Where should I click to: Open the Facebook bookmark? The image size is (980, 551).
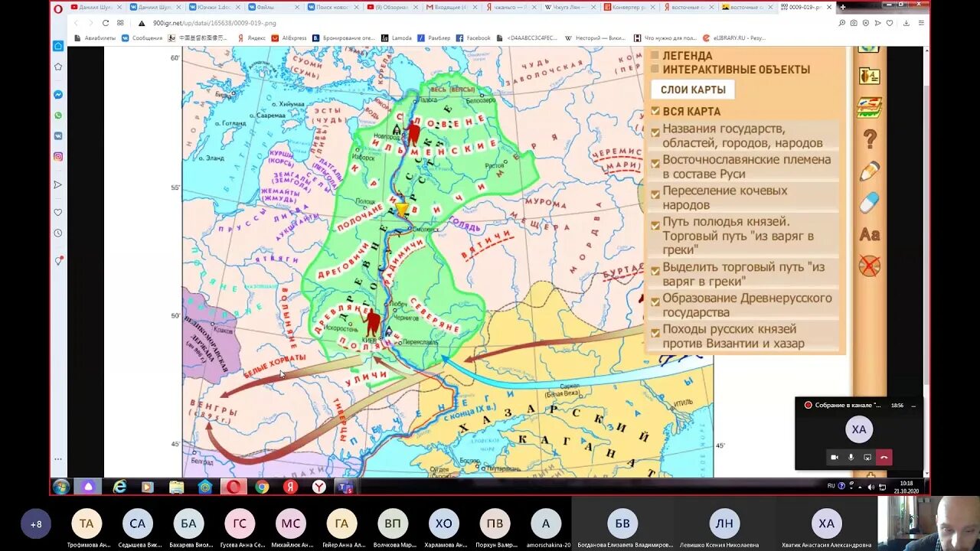pyautogui.click(x=473, y=37)
